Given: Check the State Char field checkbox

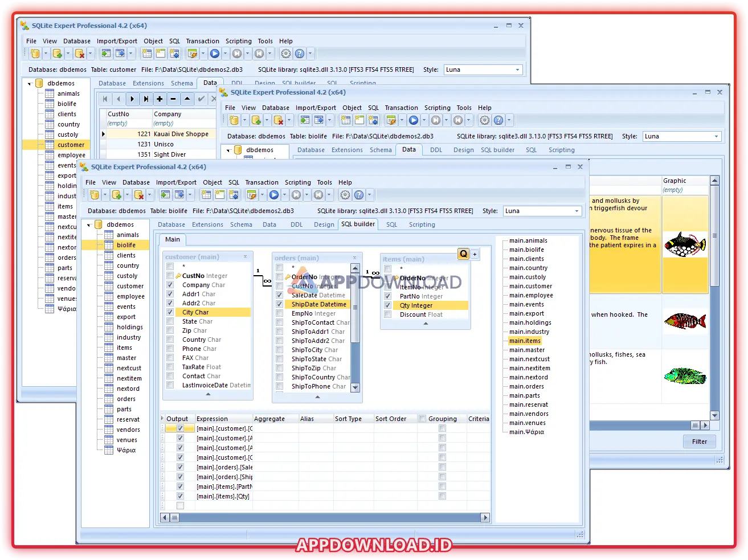Looking at the screenshot, I should click(x=170, y=321).
